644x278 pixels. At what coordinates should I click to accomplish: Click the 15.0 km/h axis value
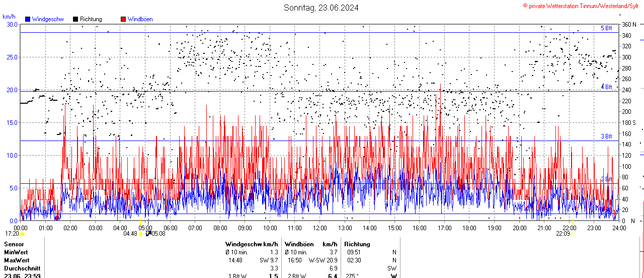click(x=12, y=122)
